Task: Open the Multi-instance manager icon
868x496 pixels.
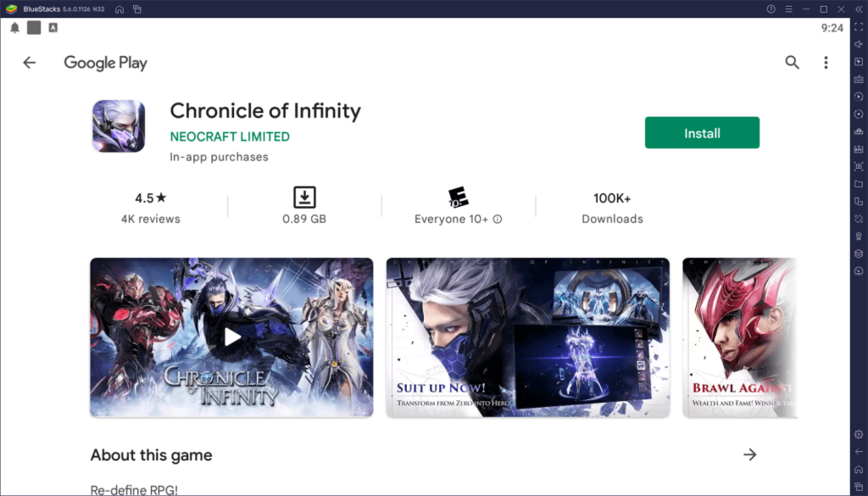Action: (859, 201)
